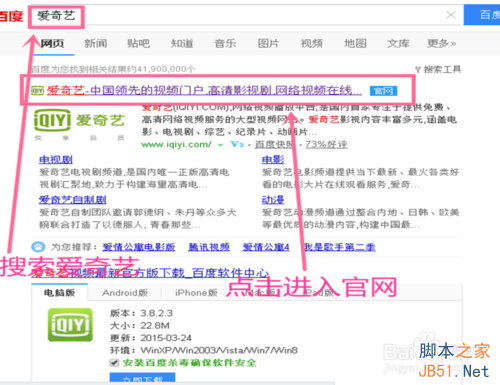Switch to Android版 download tab
The height and width of the screenshot is (385, 500).
click(125, 293)
